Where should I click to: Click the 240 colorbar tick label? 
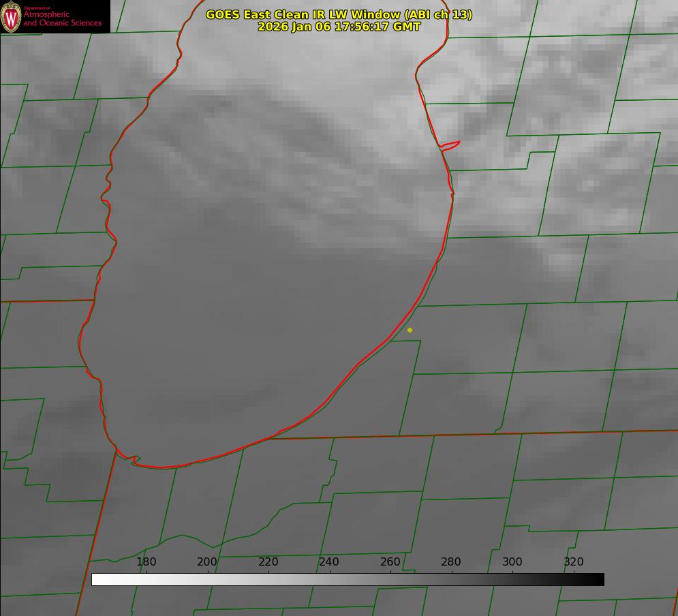[329, 562]
